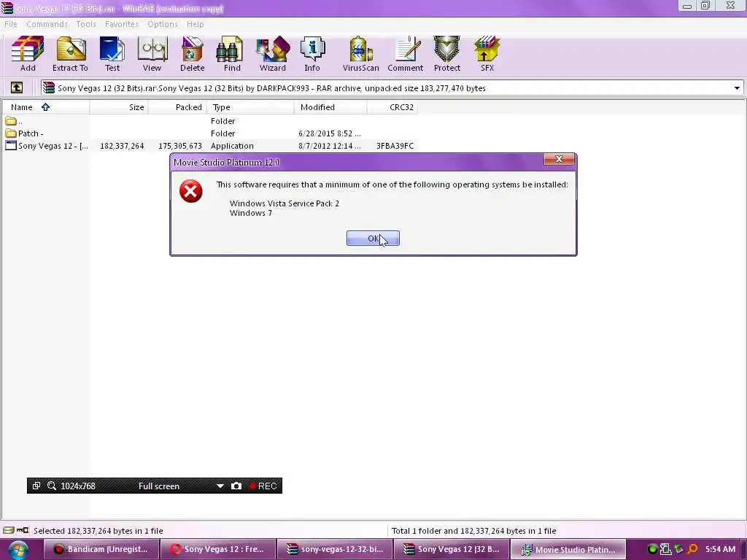This screenshot has height=560, width=747.
Task: Create SFX archive
Action: point(487,54)
